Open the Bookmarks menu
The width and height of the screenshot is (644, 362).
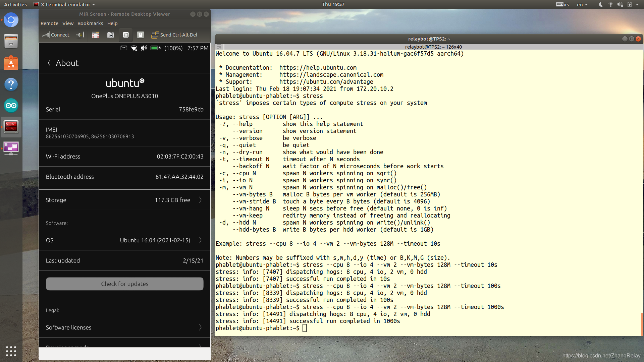coord(90,23)
